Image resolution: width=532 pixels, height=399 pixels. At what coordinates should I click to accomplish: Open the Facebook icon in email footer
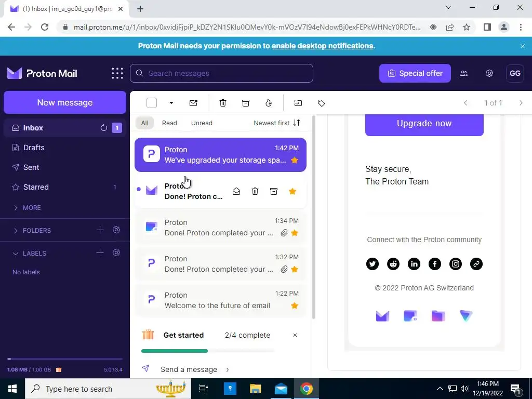click(x=435, y=264)
